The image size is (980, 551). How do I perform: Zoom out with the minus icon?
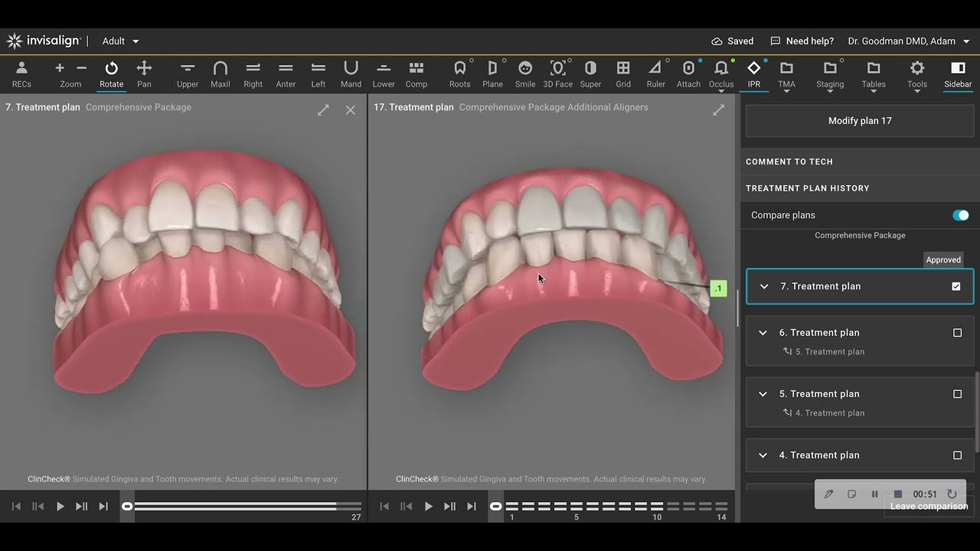81,68
